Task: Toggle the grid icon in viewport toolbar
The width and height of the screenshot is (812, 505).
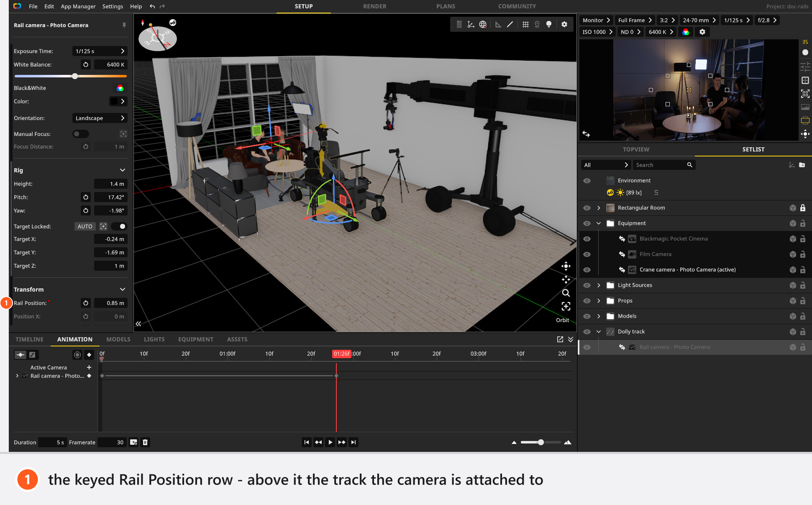Action: tap(525, 24)
